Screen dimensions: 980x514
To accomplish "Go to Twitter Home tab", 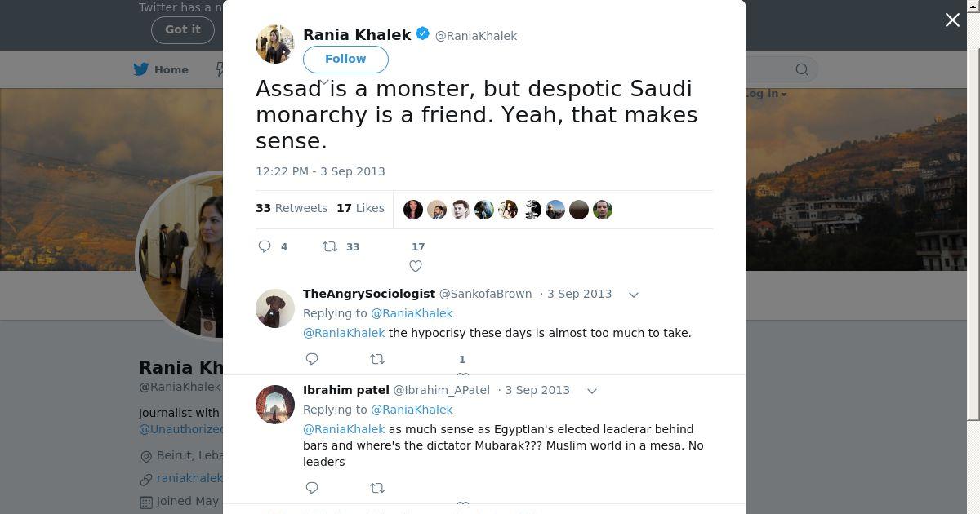I will [162, 69].
